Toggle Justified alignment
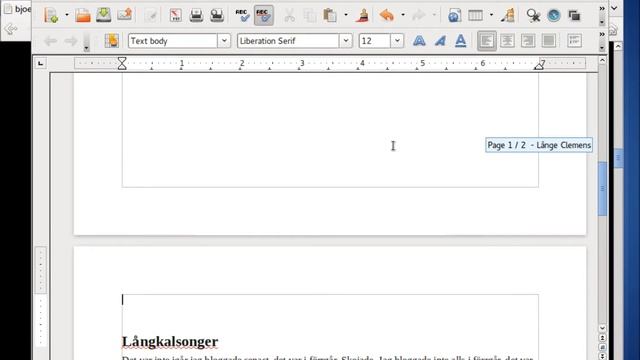Screen dimensions: 640x360 coord(549,41)
